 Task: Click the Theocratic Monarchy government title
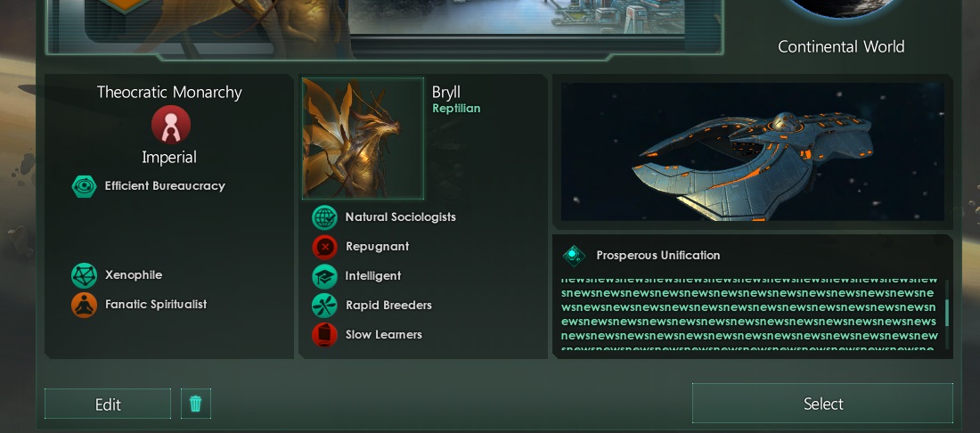click(169, 93)
